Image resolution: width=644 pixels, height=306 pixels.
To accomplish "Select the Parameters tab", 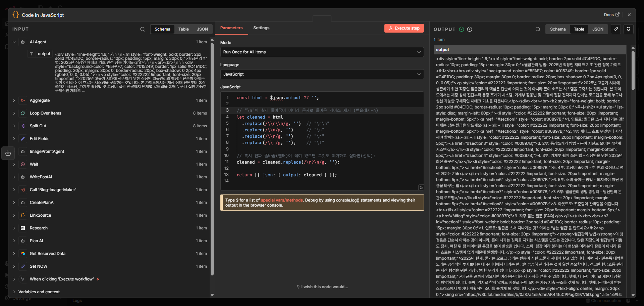I will [231, 28].
